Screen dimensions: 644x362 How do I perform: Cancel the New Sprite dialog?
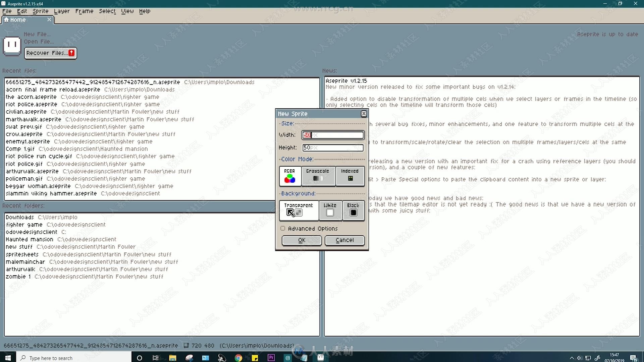344,240
